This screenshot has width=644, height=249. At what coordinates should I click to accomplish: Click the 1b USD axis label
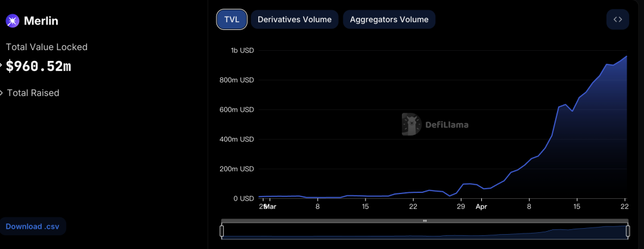click(x=242, y=51)
